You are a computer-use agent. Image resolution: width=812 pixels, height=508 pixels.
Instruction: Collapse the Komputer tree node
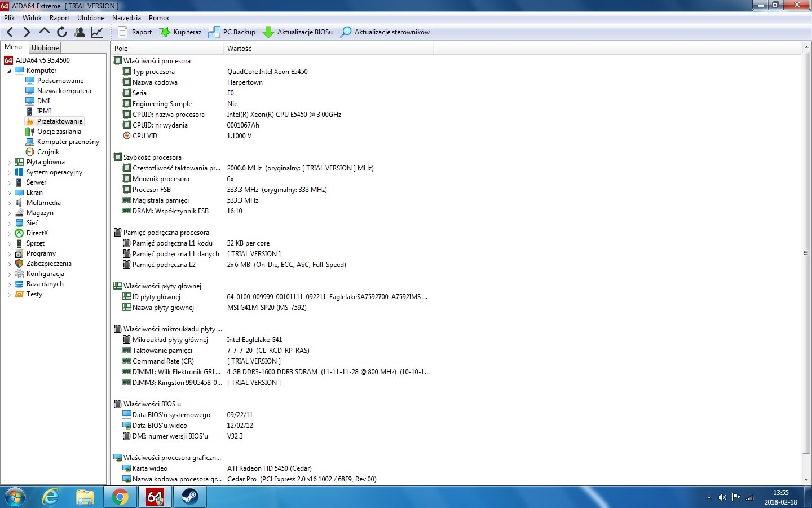pos(9,71)
